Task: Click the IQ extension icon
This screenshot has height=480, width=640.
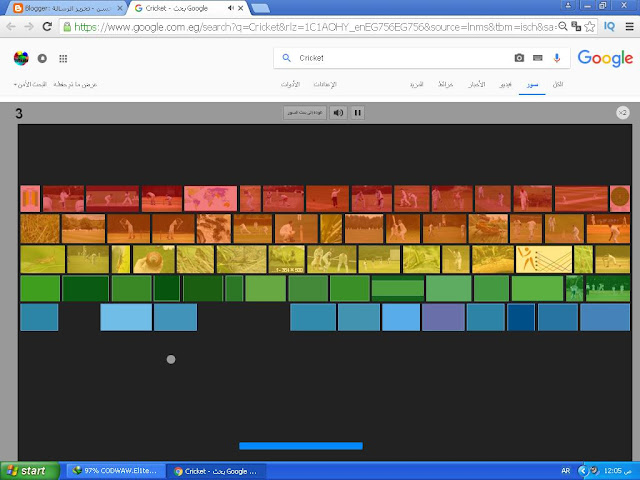Action: (609, 27)
